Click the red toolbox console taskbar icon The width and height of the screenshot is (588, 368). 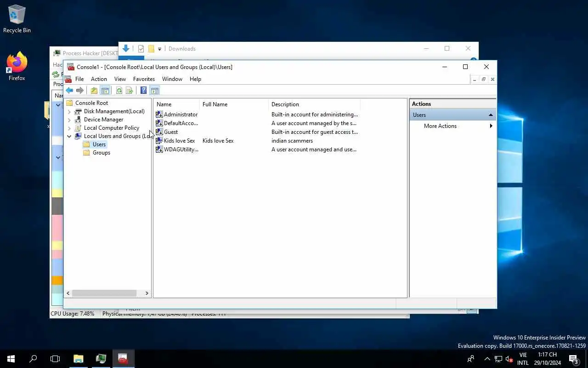(123, 359)
